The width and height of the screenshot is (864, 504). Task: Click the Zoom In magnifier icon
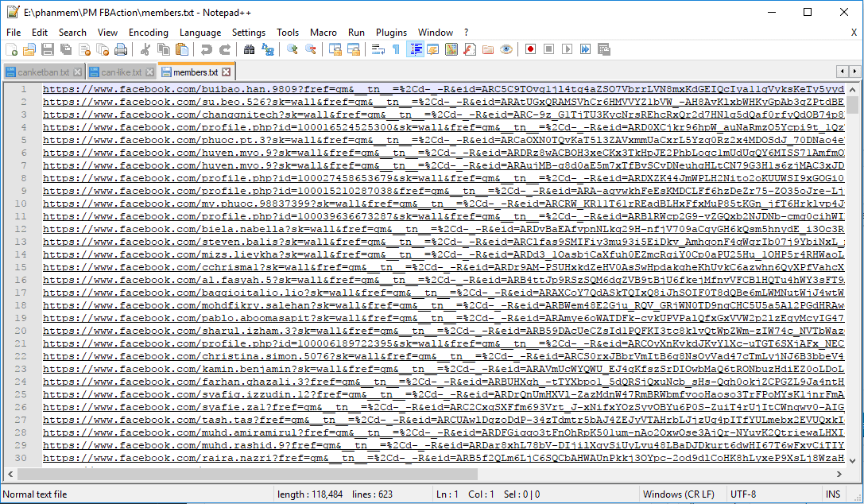point(293,49)
